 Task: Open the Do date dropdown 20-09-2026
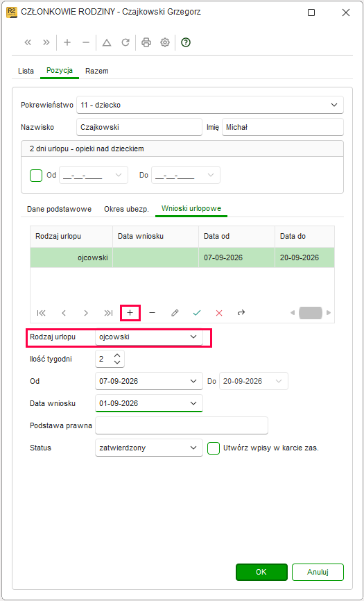(x=279, y=382)
